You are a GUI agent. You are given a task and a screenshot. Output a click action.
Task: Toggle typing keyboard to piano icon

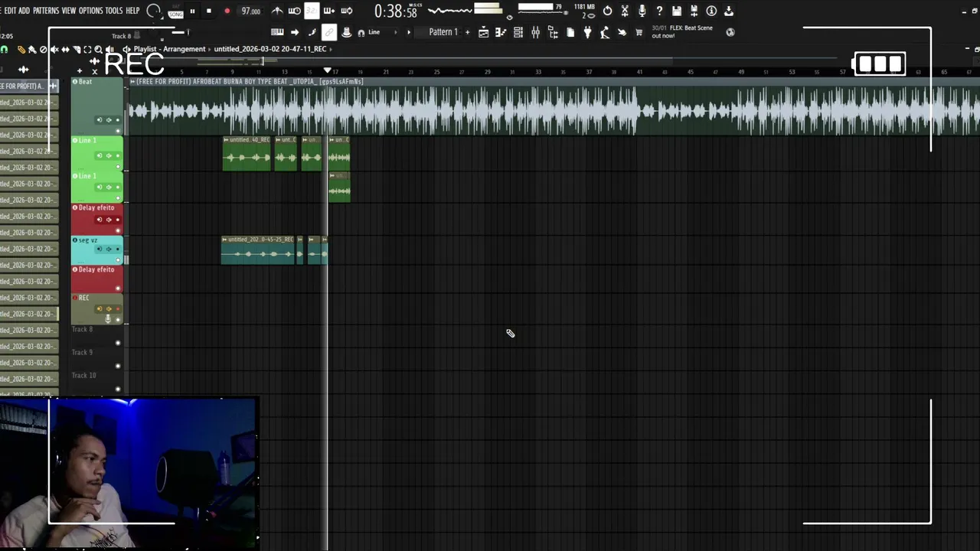tap(277, 32)
